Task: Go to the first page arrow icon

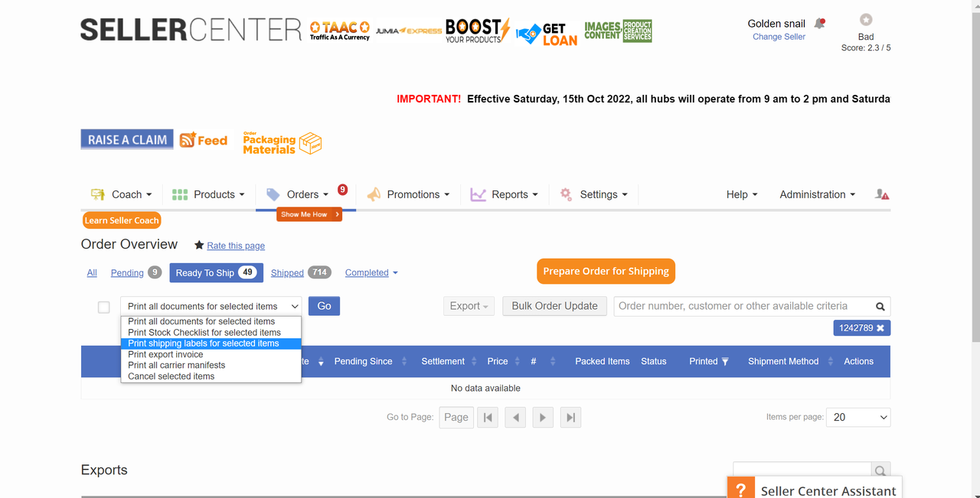Action: coord(488,417)
